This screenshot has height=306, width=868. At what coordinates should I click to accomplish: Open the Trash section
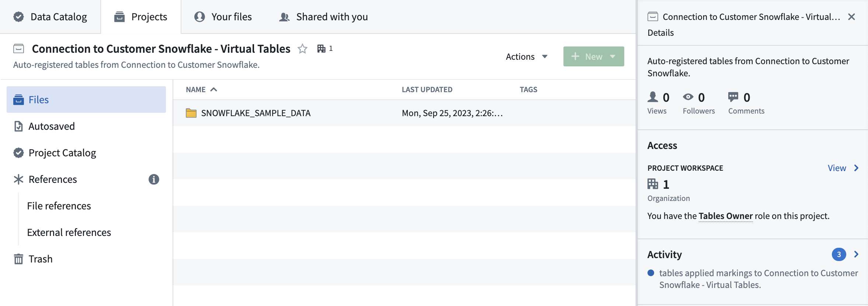point(86,259)
